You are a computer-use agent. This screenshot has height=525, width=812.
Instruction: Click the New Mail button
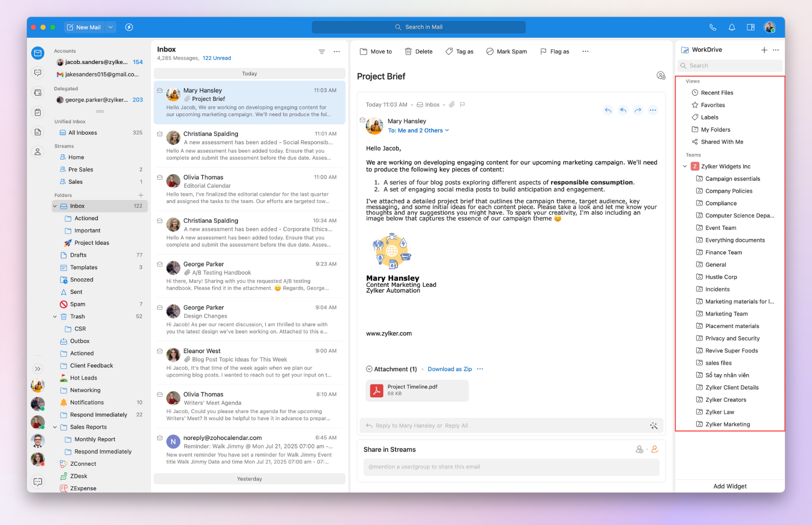(84, 27)
